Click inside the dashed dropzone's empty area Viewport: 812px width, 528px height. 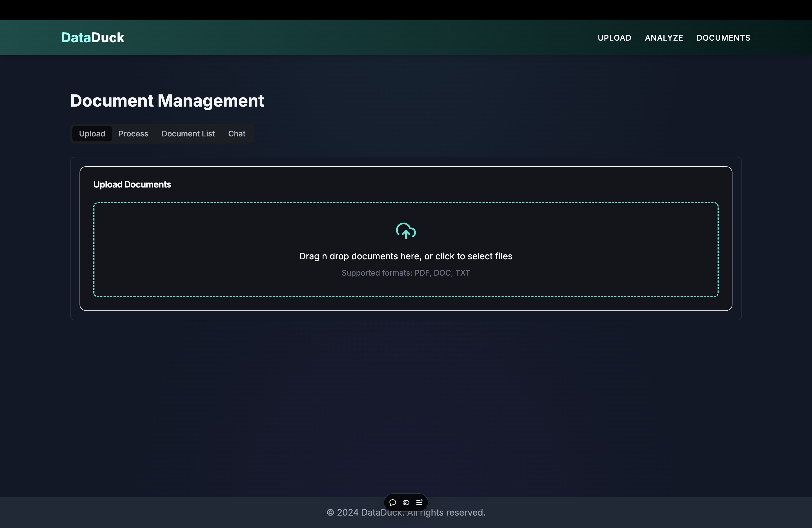205,249
